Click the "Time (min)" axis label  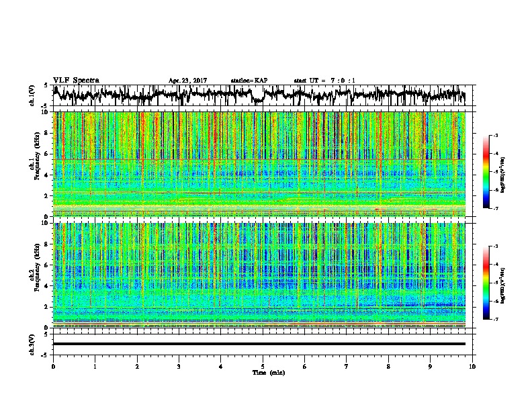click(x=269, y=373)
